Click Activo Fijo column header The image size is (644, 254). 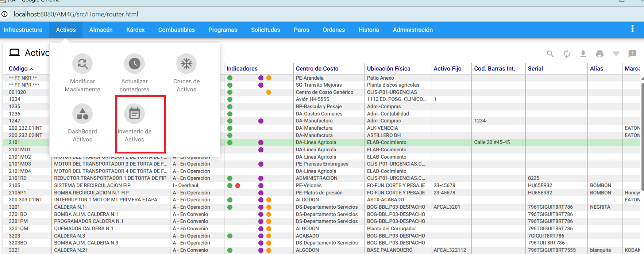pos(447,68)
